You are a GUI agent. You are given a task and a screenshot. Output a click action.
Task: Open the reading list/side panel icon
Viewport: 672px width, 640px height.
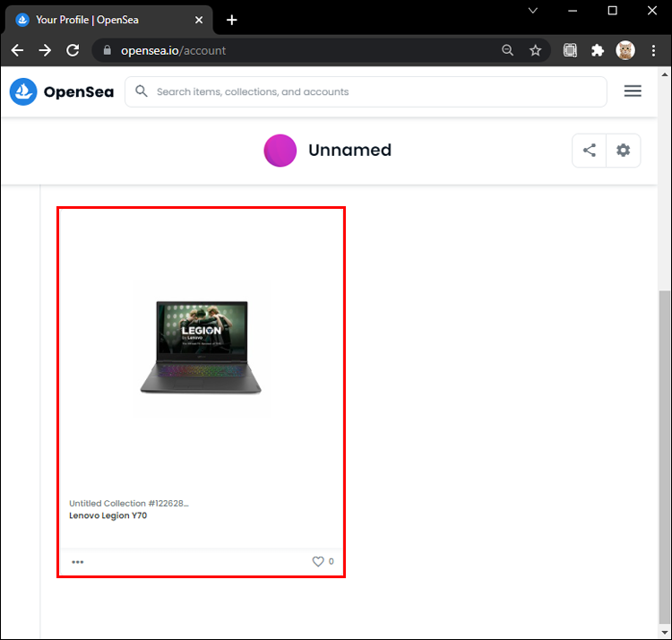point(570,50)
